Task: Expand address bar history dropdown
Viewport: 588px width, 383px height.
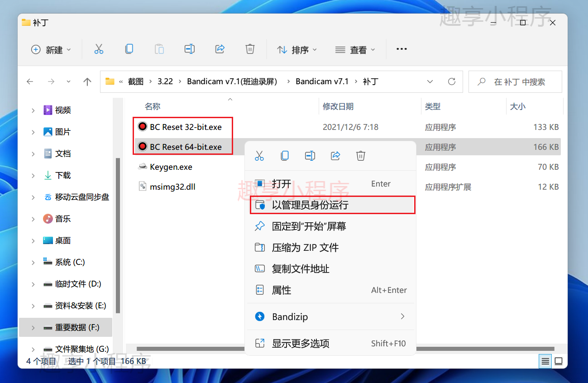Action: [430, 81]
